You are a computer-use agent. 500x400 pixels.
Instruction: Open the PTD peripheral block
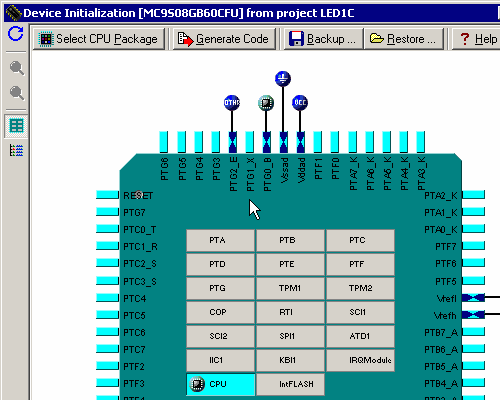coord(220,264)
